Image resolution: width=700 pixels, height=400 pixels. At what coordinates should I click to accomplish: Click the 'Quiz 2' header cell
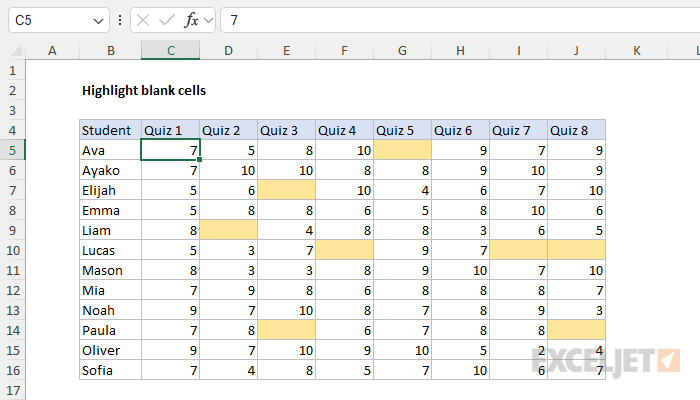click(x=229, y=130)
